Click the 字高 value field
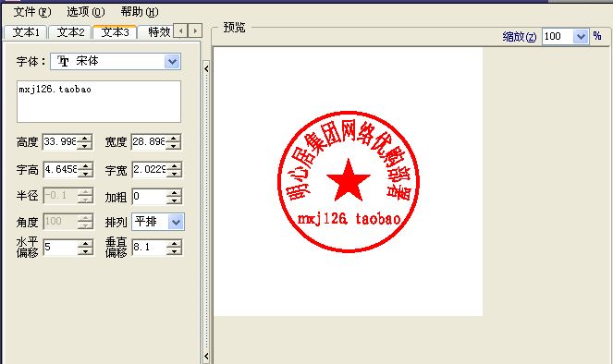Screen dimensions: 613x364 click(60, 169)
